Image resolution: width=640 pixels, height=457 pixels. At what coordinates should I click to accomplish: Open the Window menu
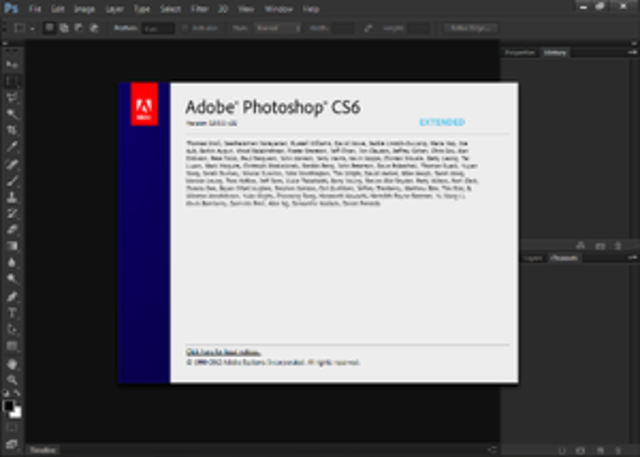pos(279,9)
